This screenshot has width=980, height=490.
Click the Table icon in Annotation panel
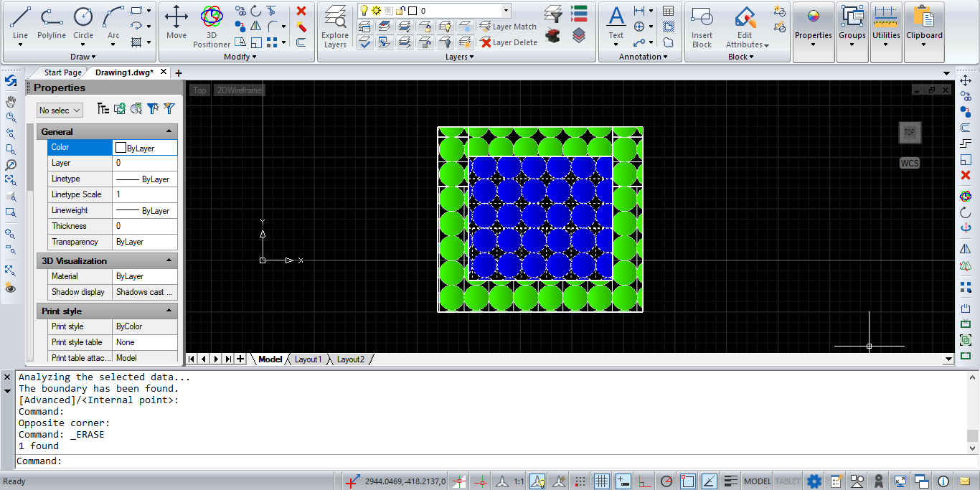coord(669,11)
